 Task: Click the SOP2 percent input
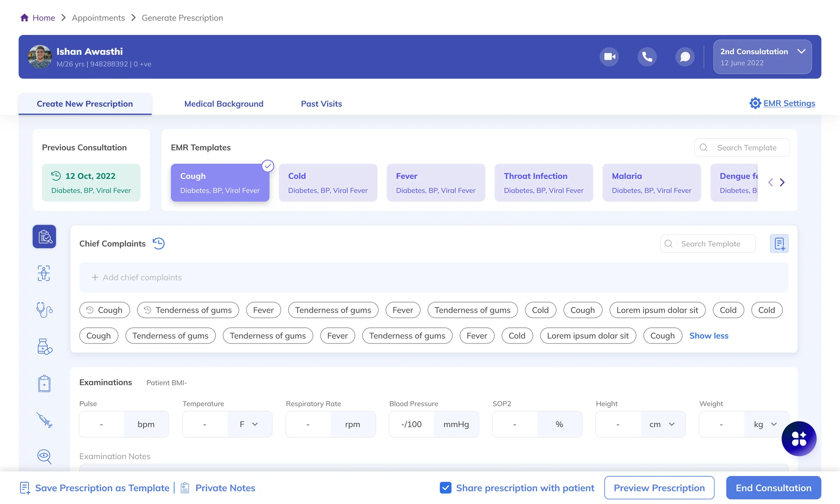click(515, 424)
